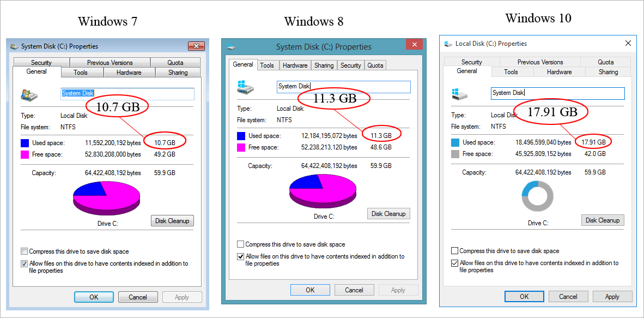Open Previous Versions tab in Windows 7 dialog
This screenshot has width=644, height=318.
(x=110, y=63)
